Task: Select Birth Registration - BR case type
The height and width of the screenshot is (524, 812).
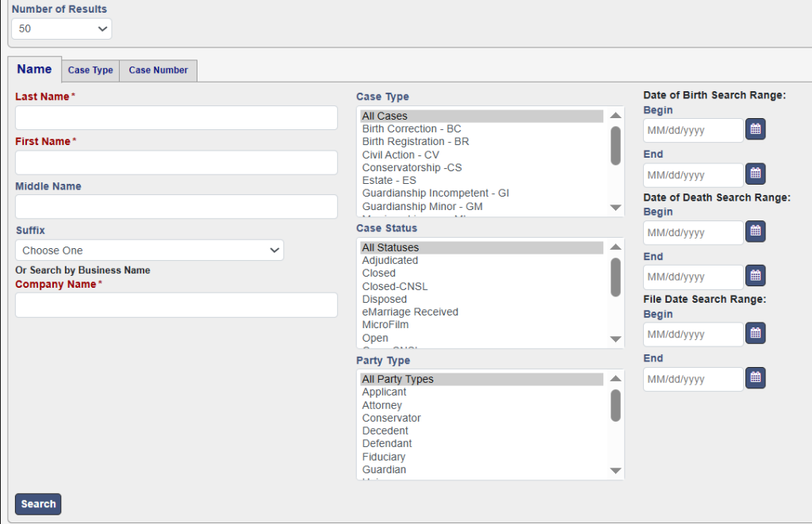Action: 482,141
